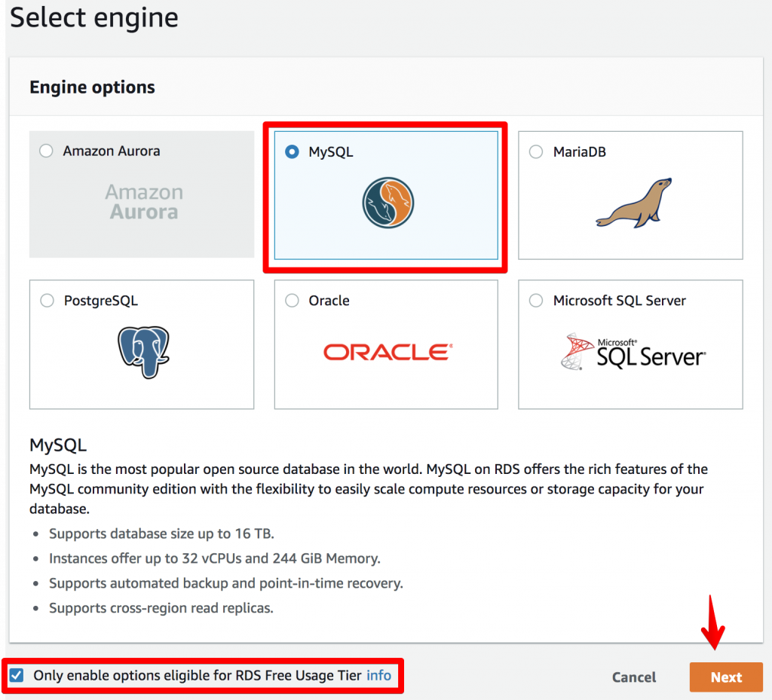Select the Amazon Aurora radio button

coord(46,151)
